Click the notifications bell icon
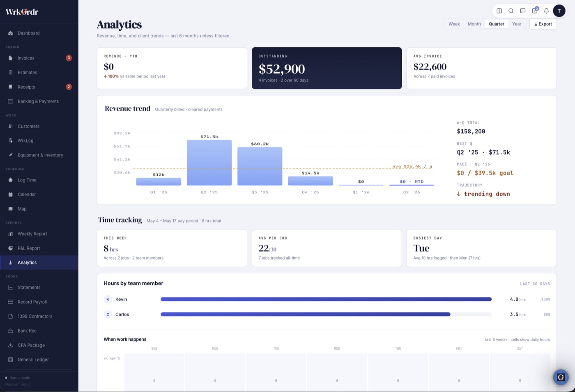The height and width of the screenshot is (392, 575). pyautogui.click(x=546, y=11)
